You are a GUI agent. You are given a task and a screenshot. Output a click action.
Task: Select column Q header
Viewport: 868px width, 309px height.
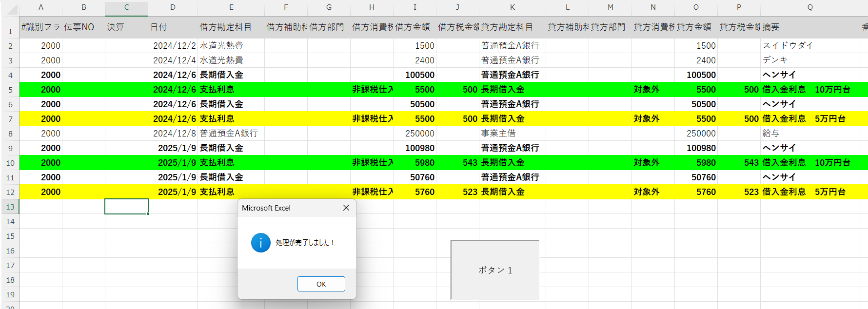pyautogui.click(x=809, y=7)
